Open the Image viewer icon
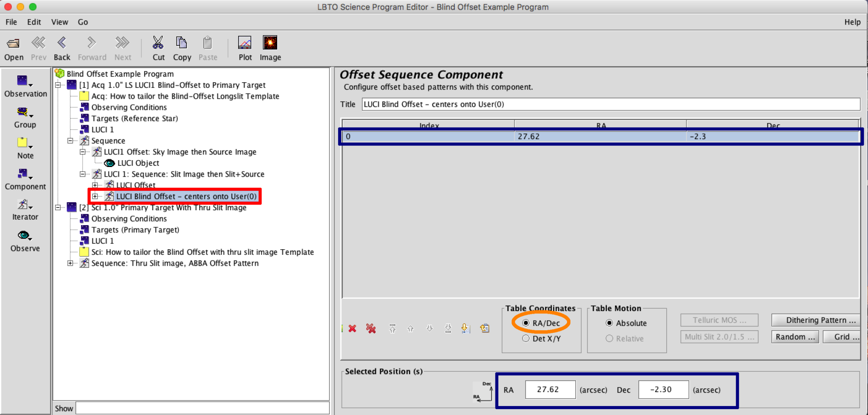The image size is (868, 415). tap(270, 43)
